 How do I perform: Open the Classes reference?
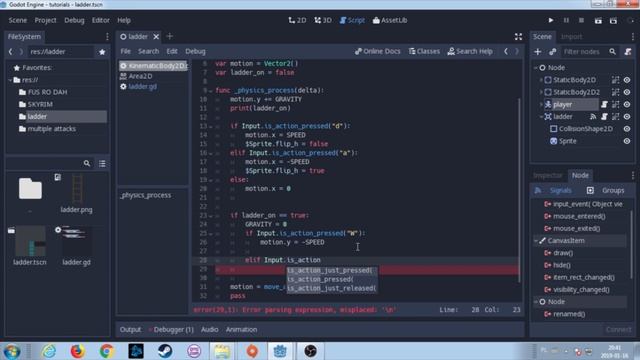click(424, 51)
